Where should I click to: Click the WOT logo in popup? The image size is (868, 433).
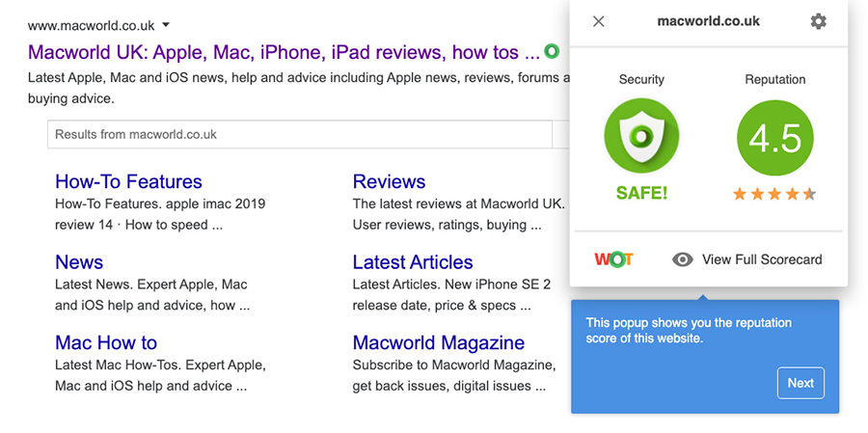[x=613, y=259]
